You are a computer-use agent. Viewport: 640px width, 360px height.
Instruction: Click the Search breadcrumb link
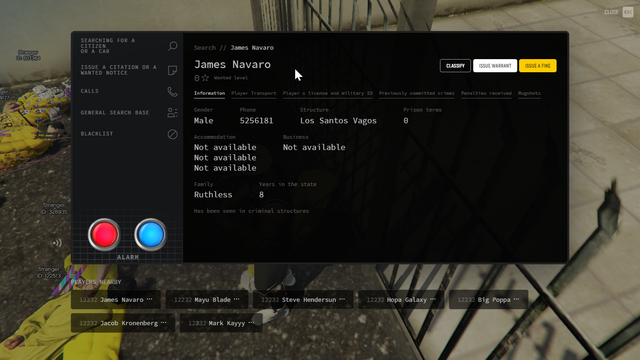tap(204, 48)
